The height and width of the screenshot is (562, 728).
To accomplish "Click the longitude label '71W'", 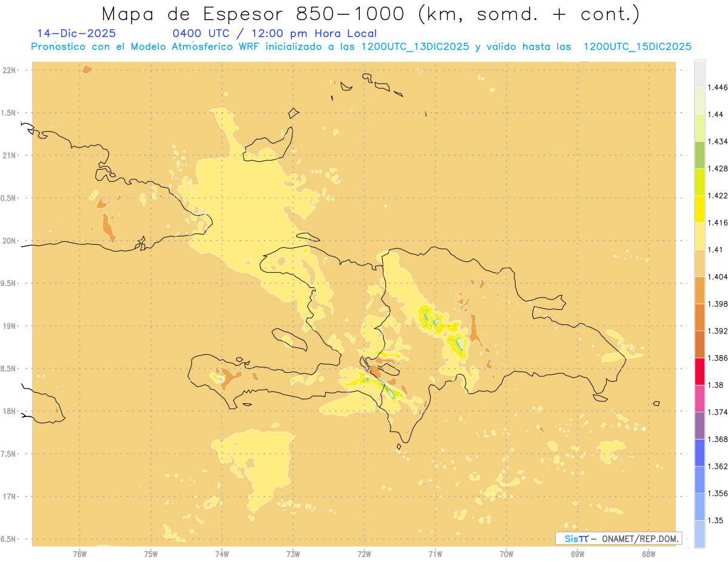I will coord(435,554).
